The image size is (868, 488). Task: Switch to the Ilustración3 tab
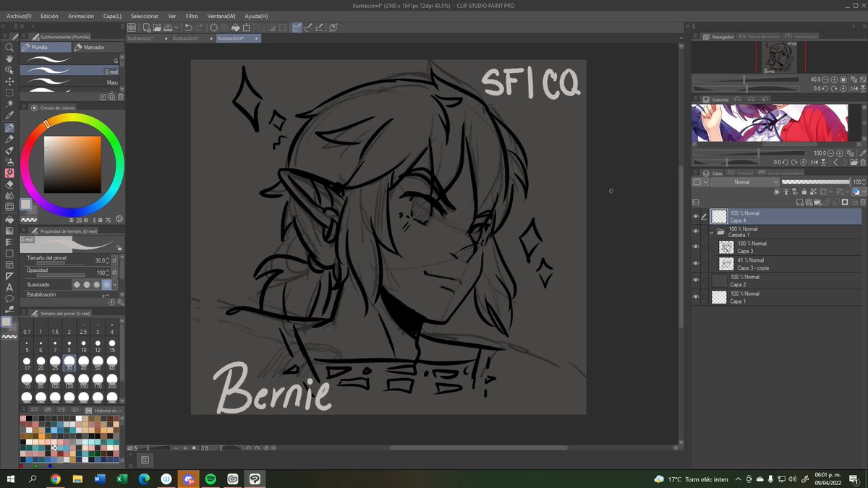193,38
